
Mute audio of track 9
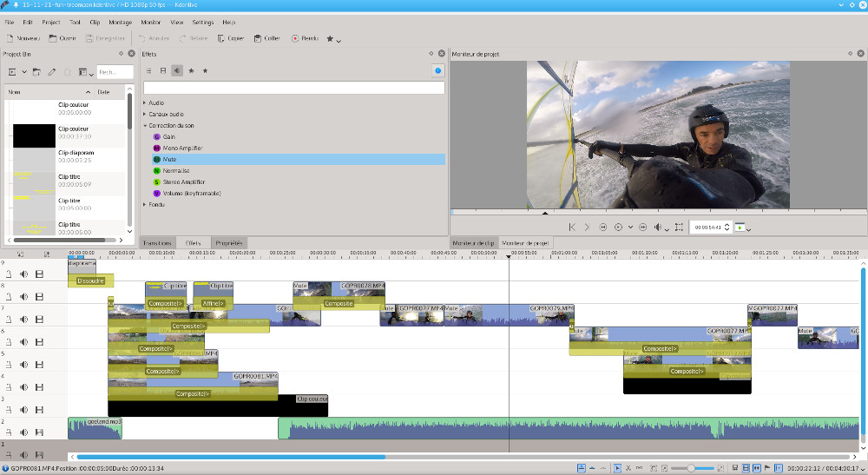point(23,274)
